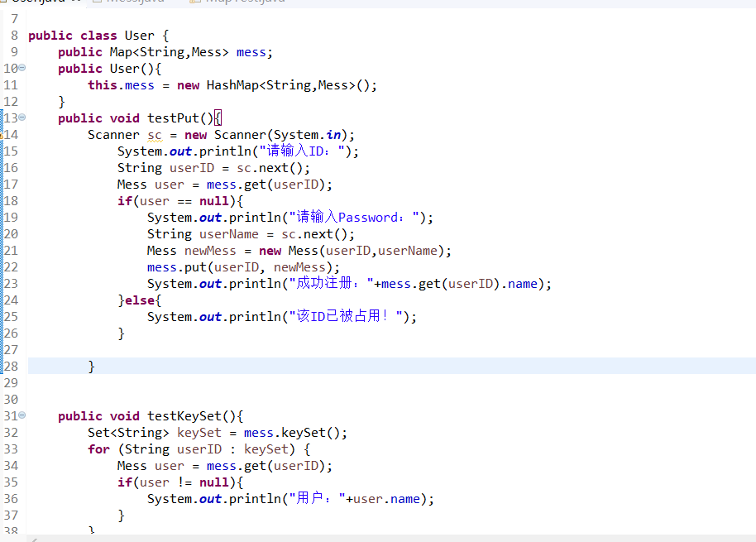
Task: Click 'HashMap<String,Mess>()' on line 11
Action: [x=289, y=85]
